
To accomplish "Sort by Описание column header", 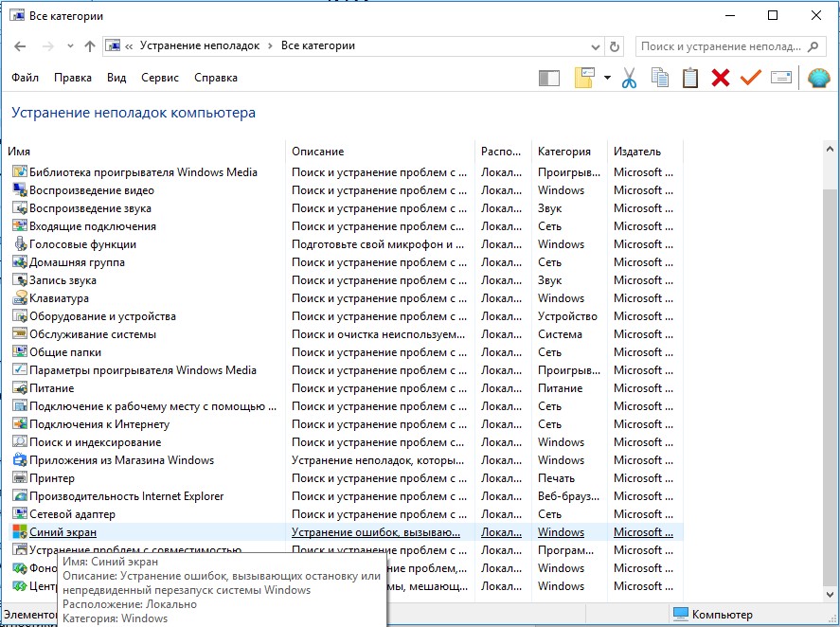I will tap(317, 152).
